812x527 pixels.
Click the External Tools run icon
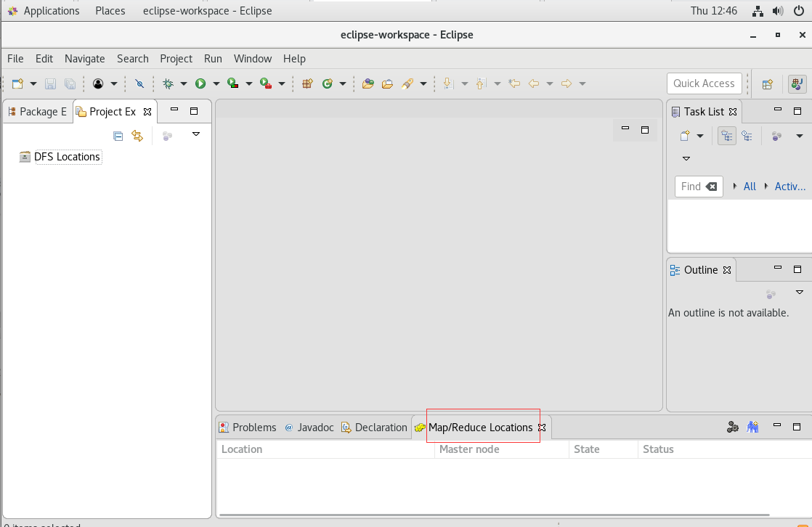coord(266,84)
